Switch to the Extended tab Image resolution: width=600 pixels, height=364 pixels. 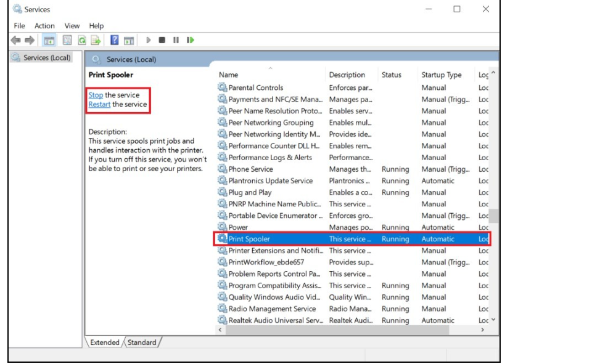tap(104, 342)
